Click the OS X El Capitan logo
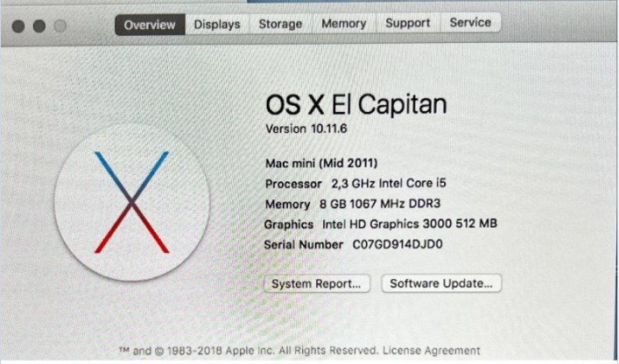619x364 pixels. click(131, 203)
